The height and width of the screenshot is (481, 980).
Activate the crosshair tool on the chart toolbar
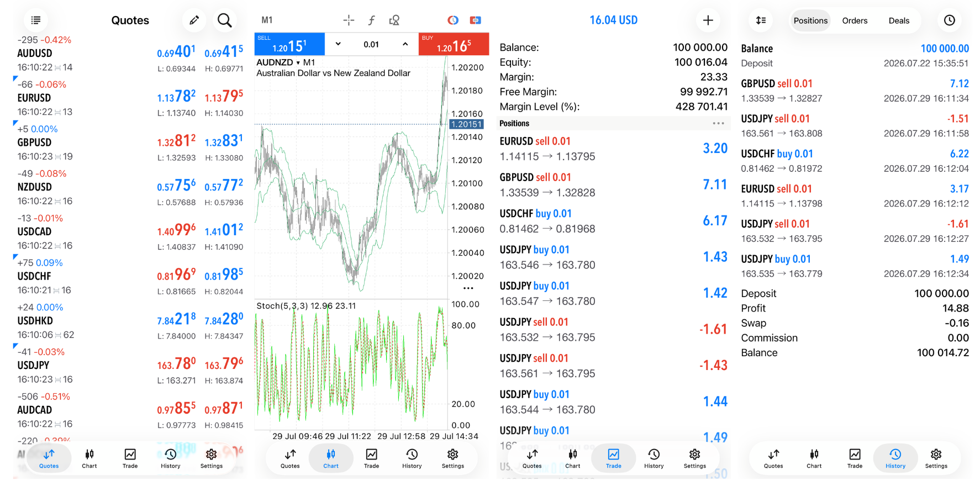click(349, 20)
